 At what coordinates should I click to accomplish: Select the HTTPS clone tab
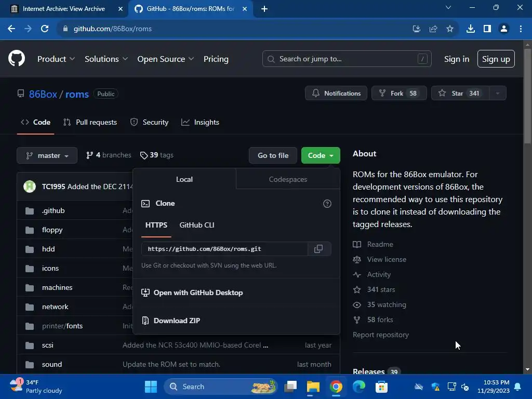156,225
